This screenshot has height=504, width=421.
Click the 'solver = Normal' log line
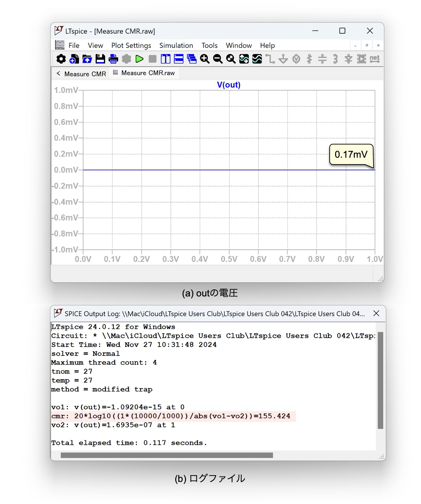[x=86, y=353]
